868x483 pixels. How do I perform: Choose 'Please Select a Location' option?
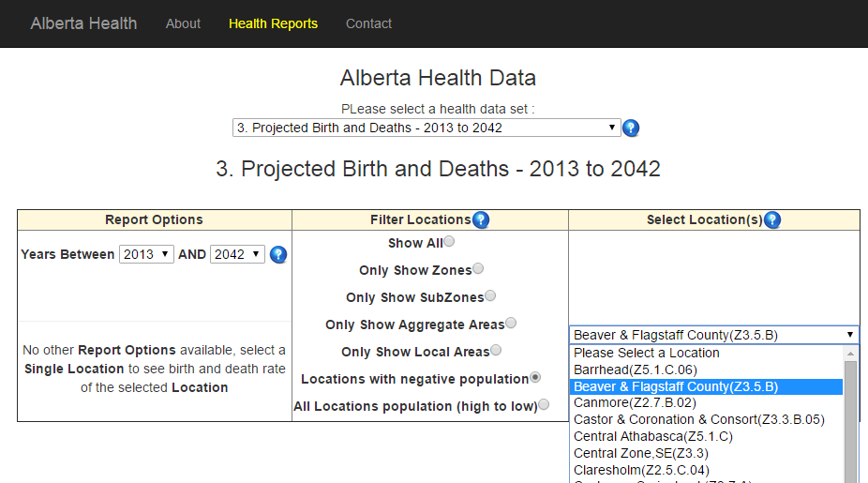[x=707, y=353]
